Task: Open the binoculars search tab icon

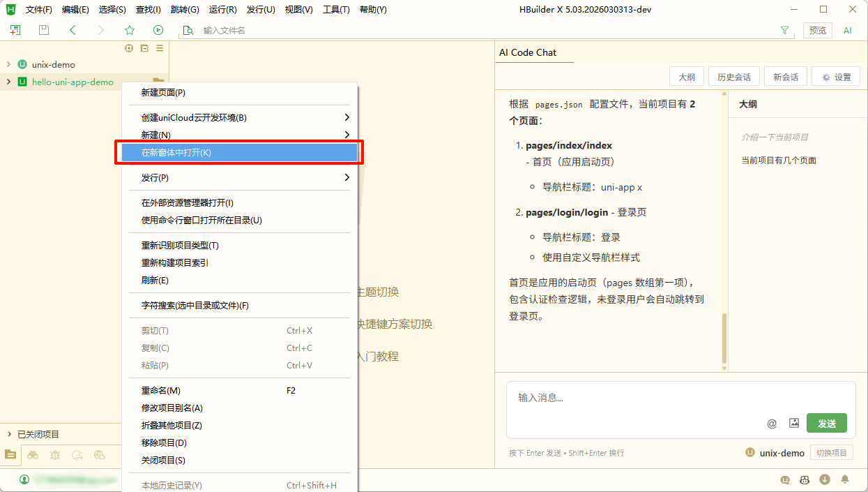Action: coord(33,455)
